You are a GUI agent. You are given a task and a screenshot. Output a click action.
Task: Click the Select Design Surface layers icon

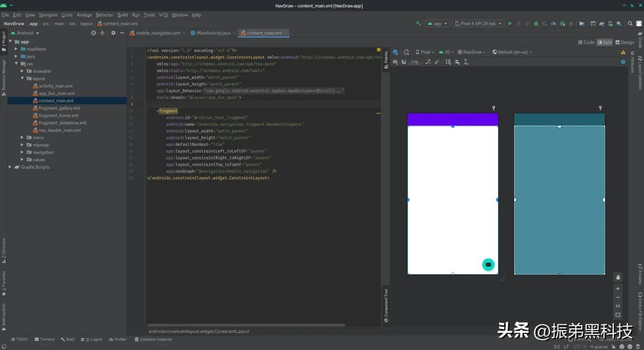point(395,52)
